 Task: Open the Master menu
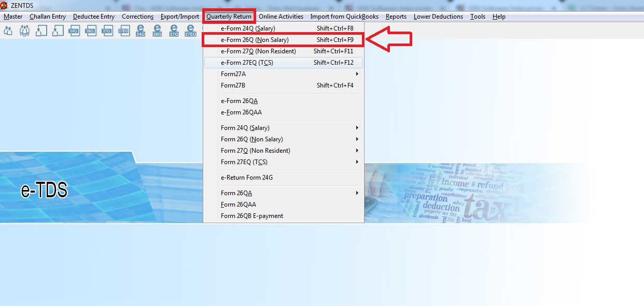[13, 17]
